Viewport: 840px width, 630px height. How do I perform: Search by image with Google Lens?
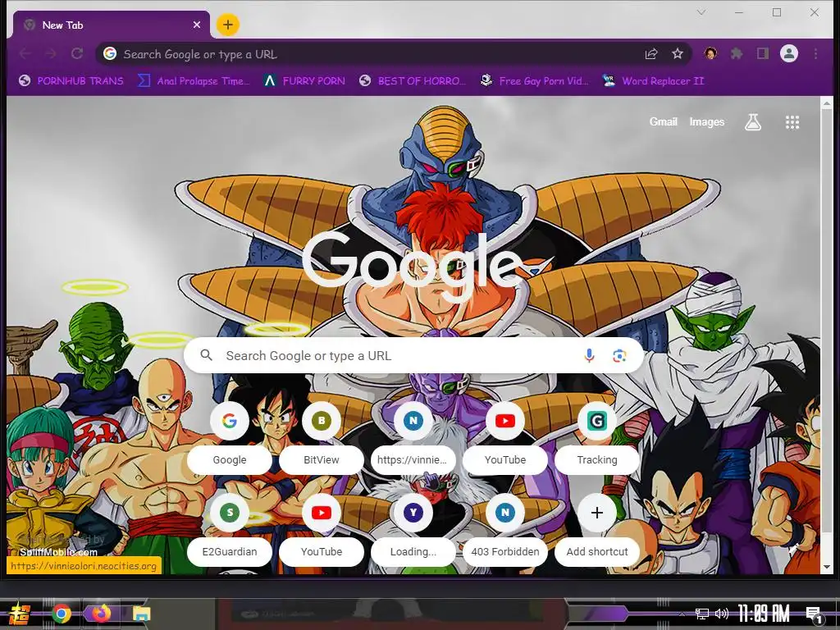point(619,356)
